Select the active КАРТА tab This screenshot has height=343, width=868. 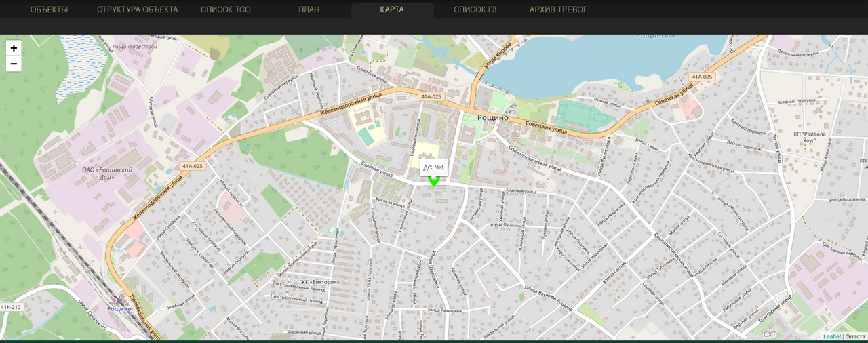(x=392, y=10)
